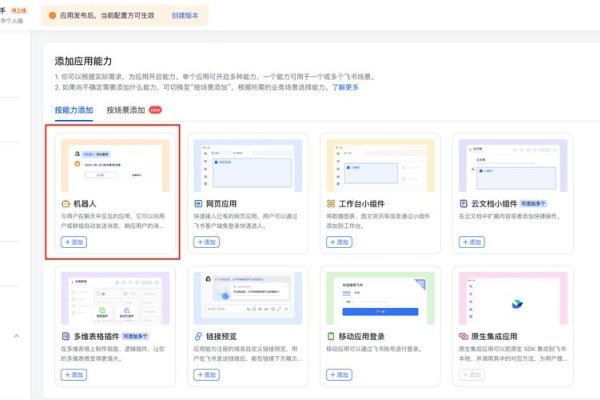Screen dimensions: 600x400
Task: Open the 了解更多 link
Action: tap(345, 87)
